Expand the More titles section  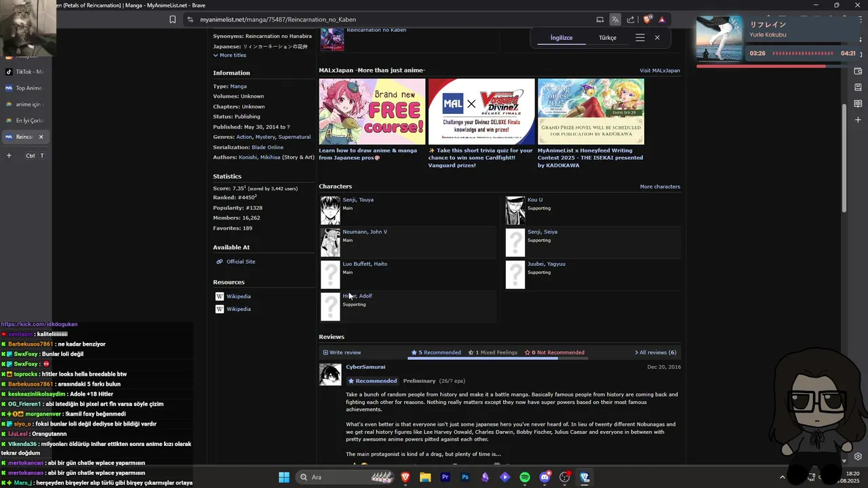point(230,56)
